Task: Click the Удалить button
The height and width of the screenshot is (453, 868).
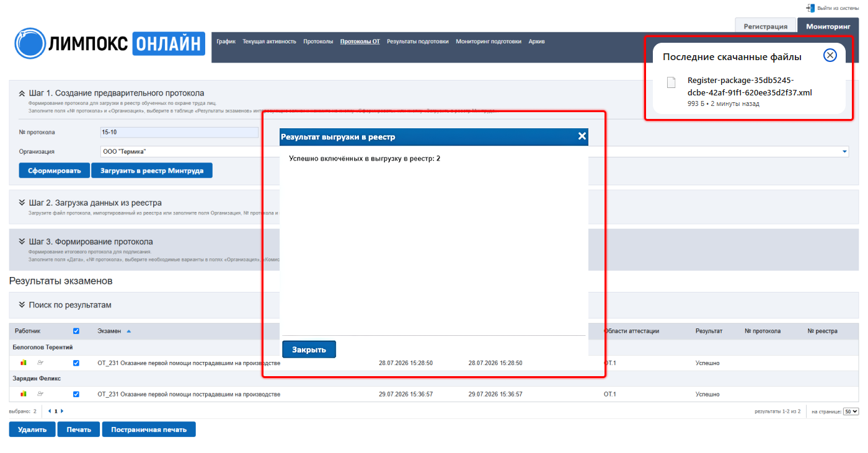Action: [x=32, y=429]
